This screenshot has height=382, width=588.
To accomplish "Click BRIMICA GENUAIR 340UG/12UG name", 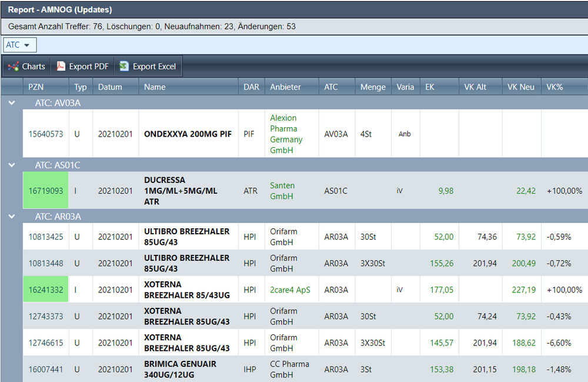I will pos(181,369).
